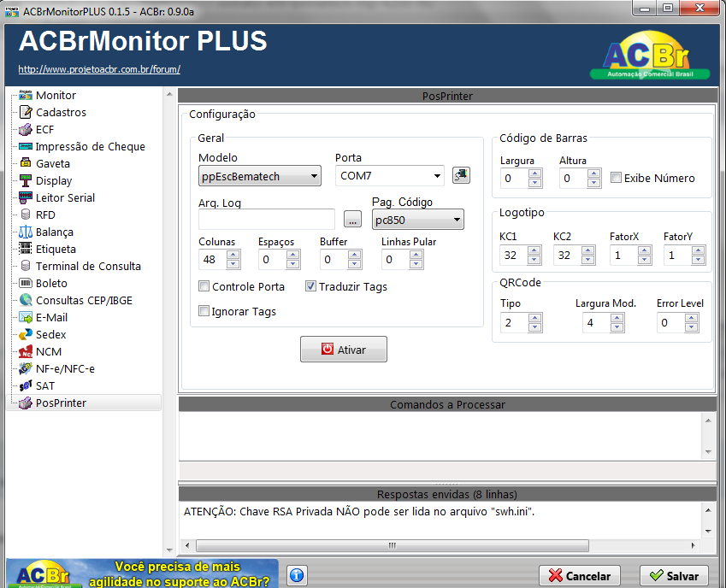The width and height of the screenshot is (726, 588).
Task: Click the Comandos a Processar text area
Action: point(441,436)
